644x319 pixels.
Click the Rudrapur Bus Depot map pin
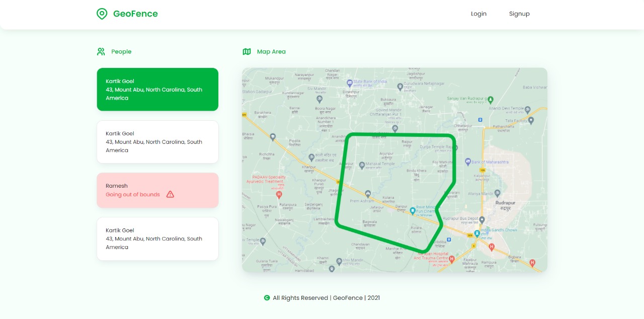pos(482,220)
